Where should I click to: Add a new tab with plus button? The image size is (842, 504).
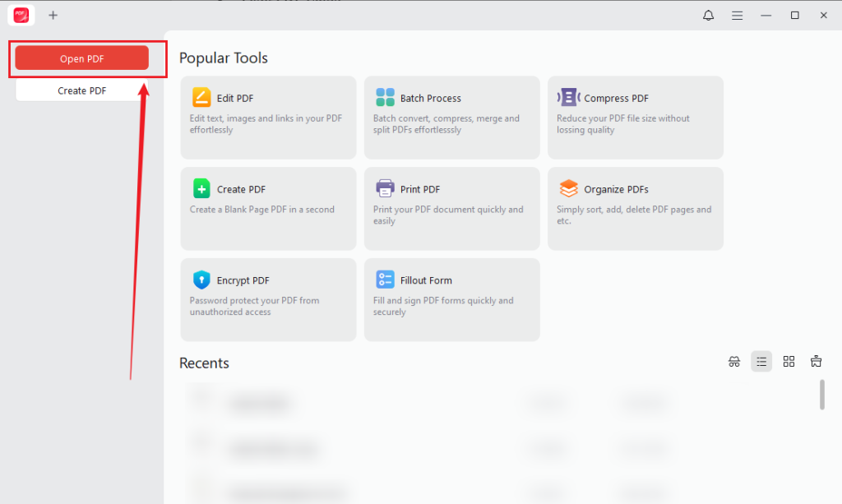53,15
